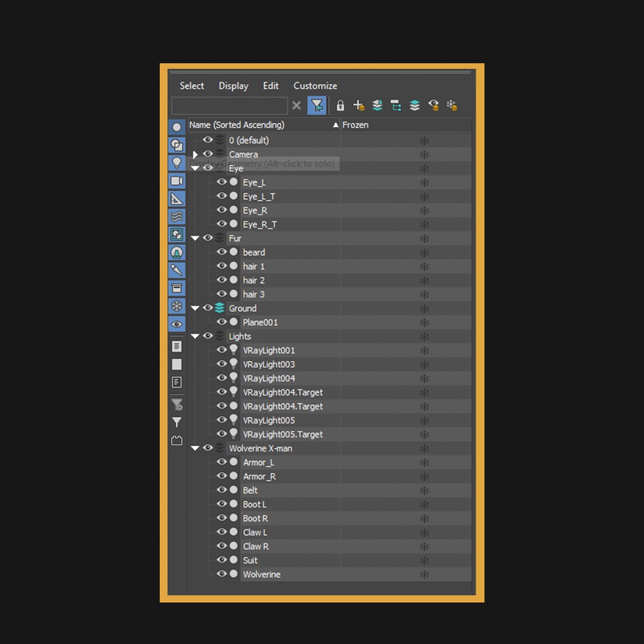Toggle the Display Frozen Objects snowflake sidebar icon
Image resolution: width=644 pixels, height=644 pixels.
click(177, 306)
